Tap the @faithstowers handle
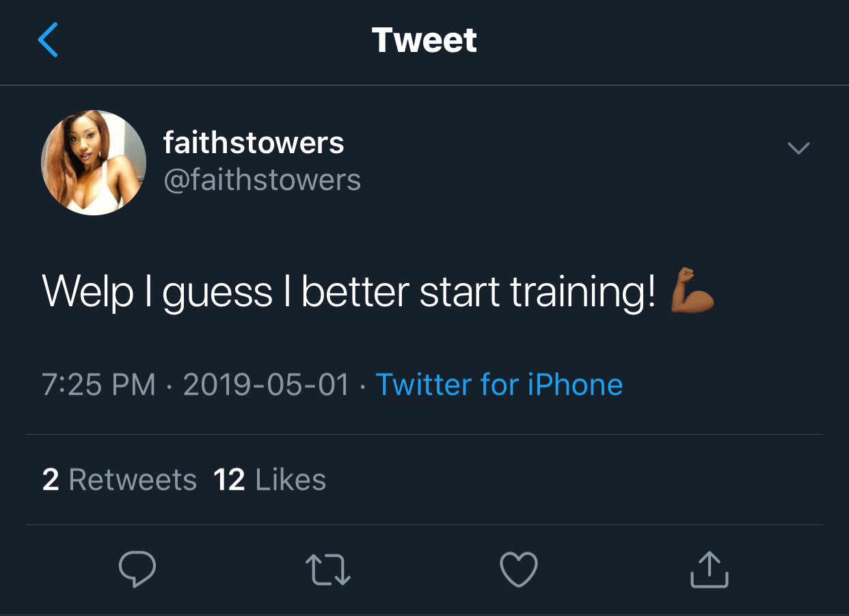Viewport: 849px width, 616px height. 262,180
